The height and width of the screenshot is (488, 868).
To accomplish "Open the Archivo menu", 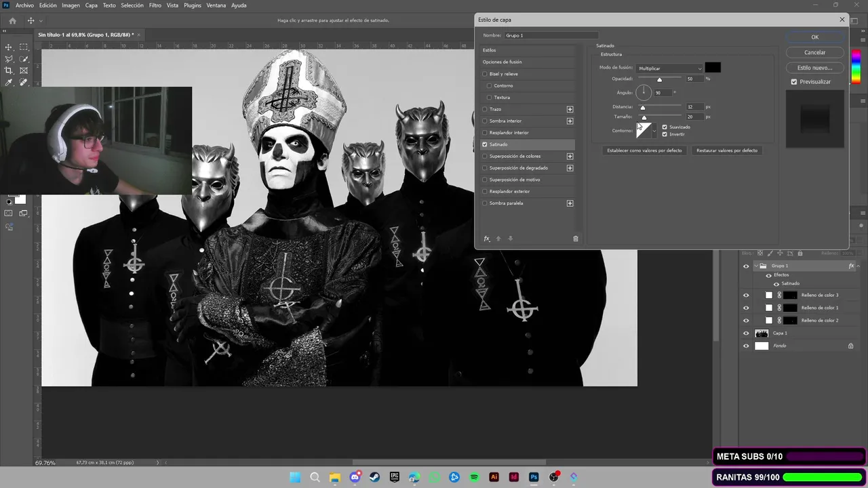I will click(24, 5).
